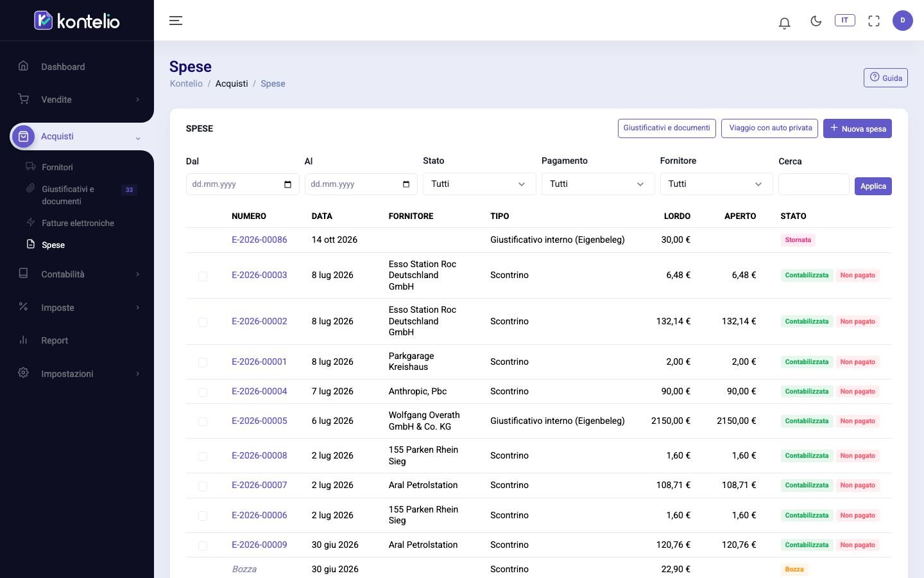Image resolution: width=924 pixels, height=578 pixels.
Task: Open expense link E-2026-00086
Action: [259, 240]
